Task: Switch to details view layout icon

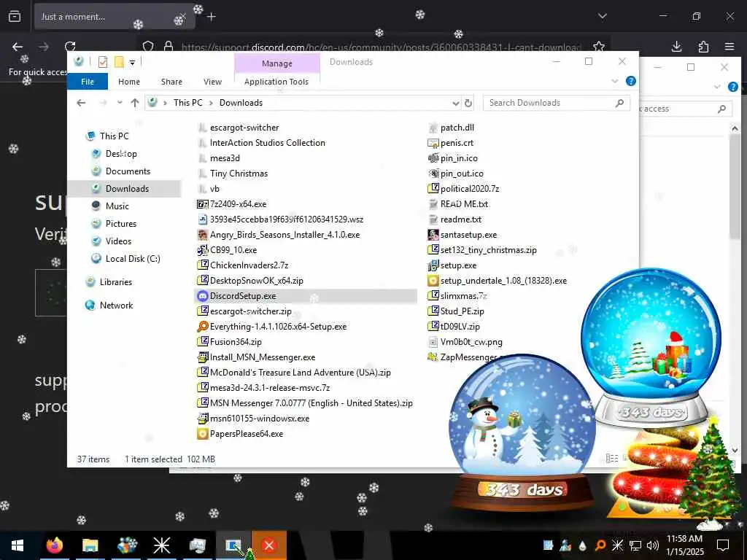Action: 612,459
